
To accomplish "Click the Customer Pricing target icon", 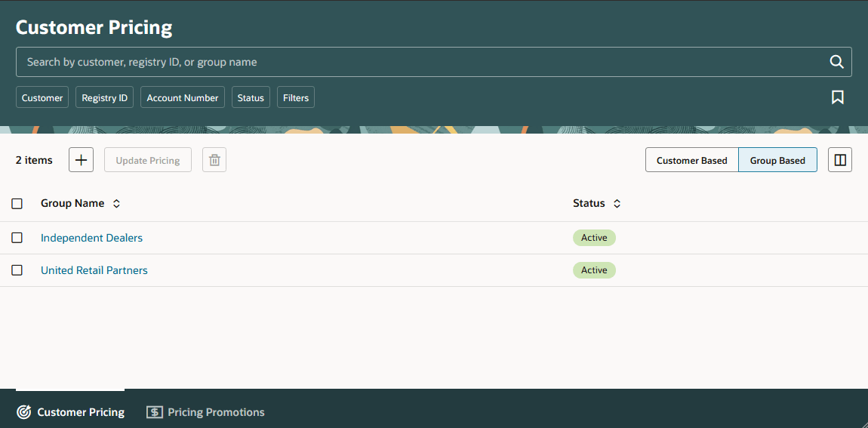I will click(x=24, y=412).
